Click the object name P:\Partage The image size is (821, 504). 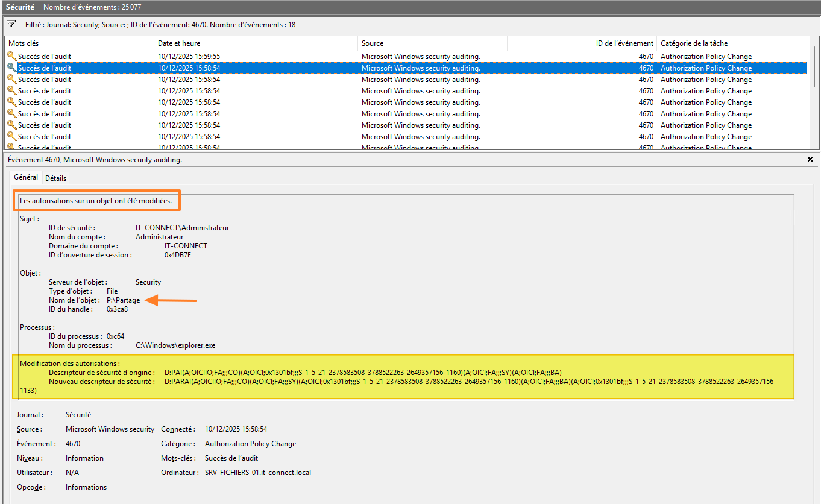click(x=123, y=300)
